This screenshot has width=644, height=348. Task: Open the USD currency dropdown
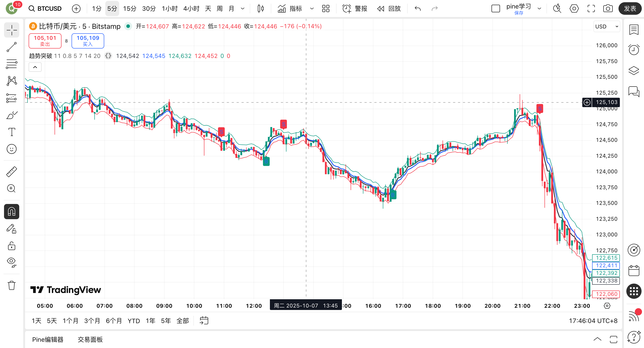(607, 26)
